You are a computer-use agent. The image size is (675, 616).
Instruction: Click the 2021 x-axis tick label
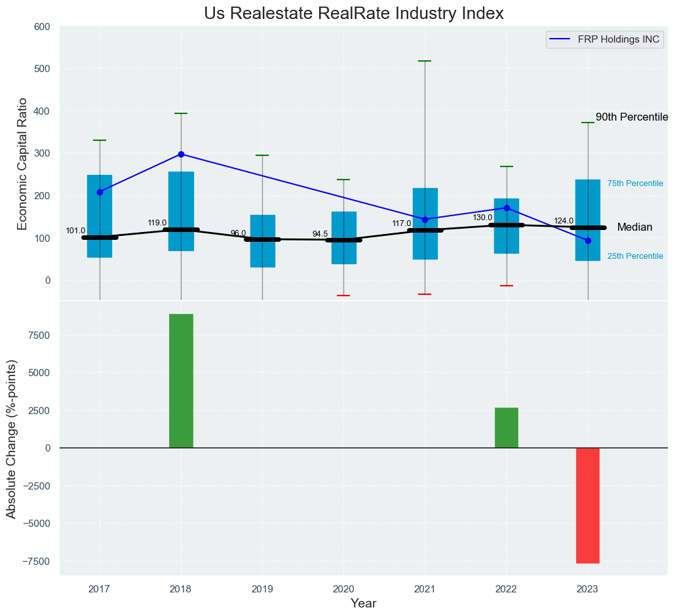click(425, 590)
